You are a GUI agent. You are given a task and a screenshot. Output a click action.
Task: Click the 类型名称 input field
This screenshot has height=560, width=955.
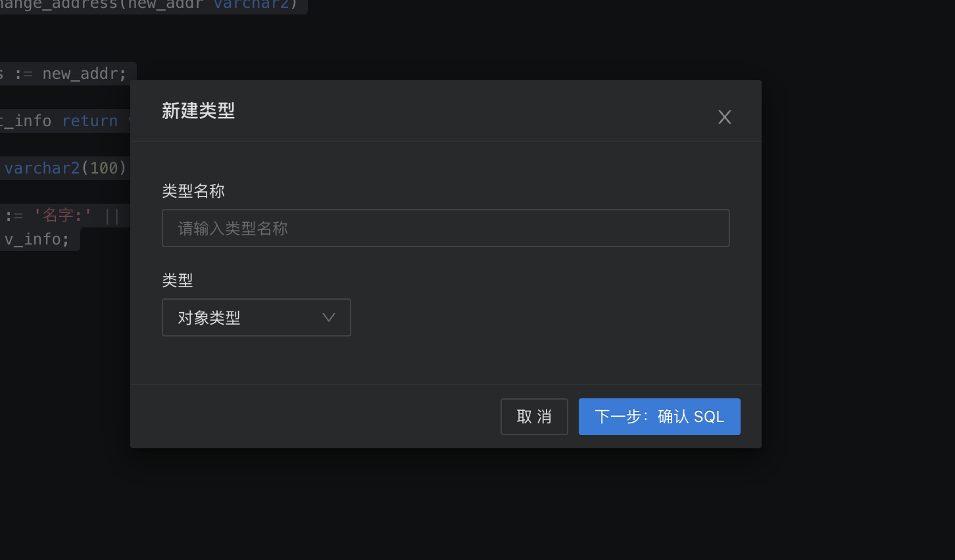coord(445,228)
